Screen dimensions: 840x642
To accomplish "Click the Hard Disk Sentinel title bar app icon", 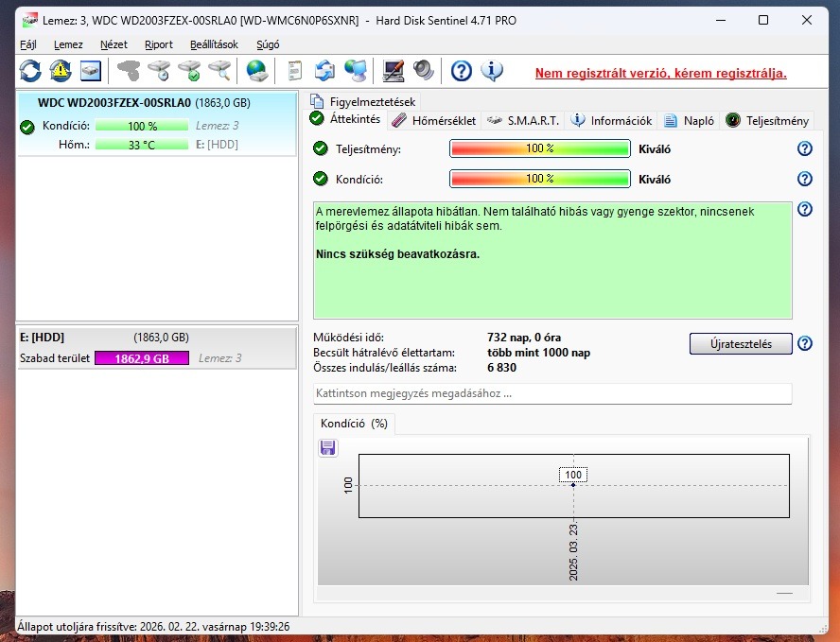I will [x=30, y=21].
